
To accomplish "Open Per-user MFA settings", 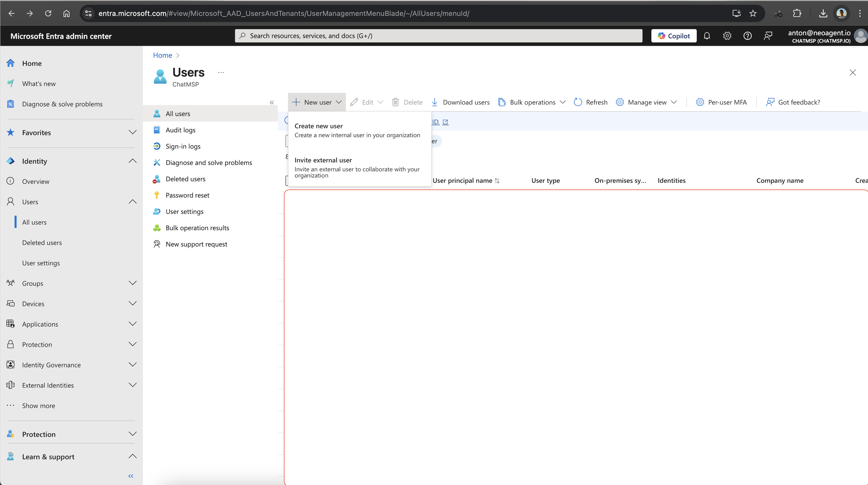I will click(x=721, y=102).
